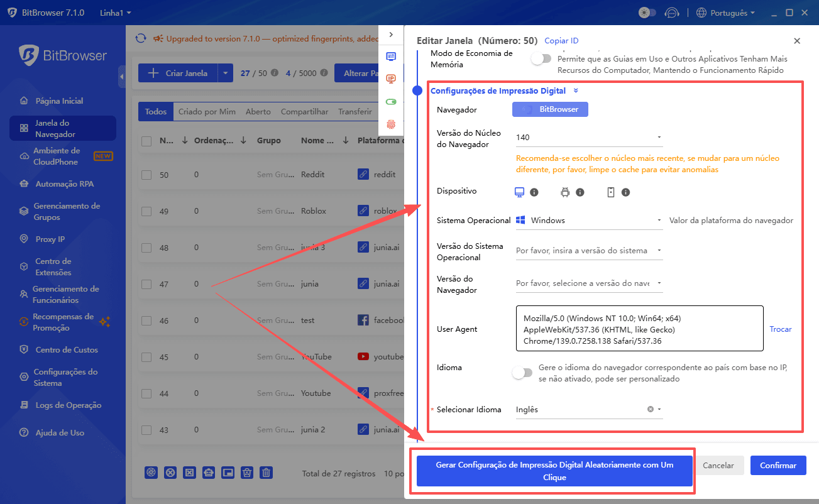Click the robot icon in the footer toolbar
Screen dimensions: 819x504
(208, 473)
